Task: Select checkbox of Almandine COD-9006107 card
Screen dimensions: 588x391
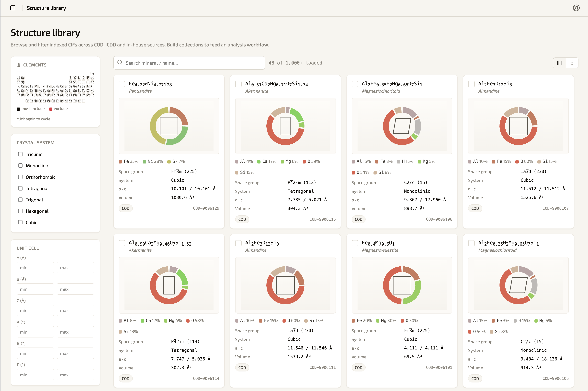Action: point(471,84)
